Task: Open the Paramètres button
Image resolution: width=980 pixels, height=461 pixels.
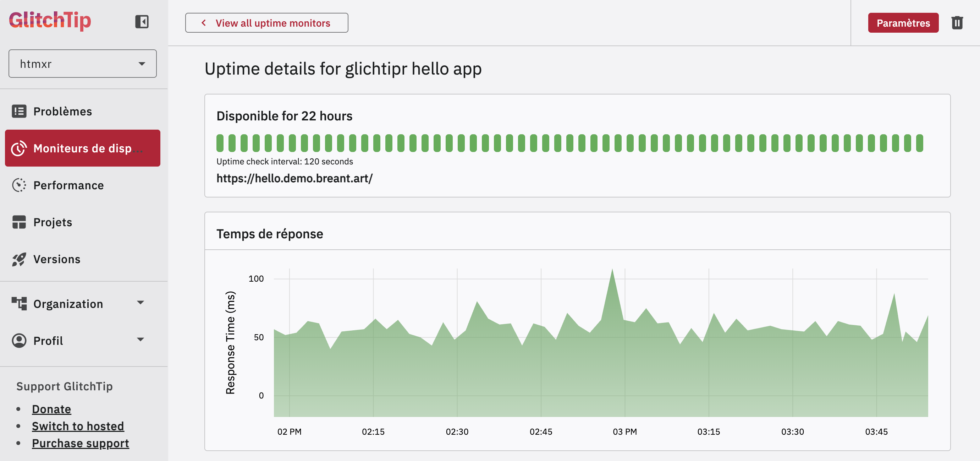Action: pyautogui.click(x=903, y=23)
